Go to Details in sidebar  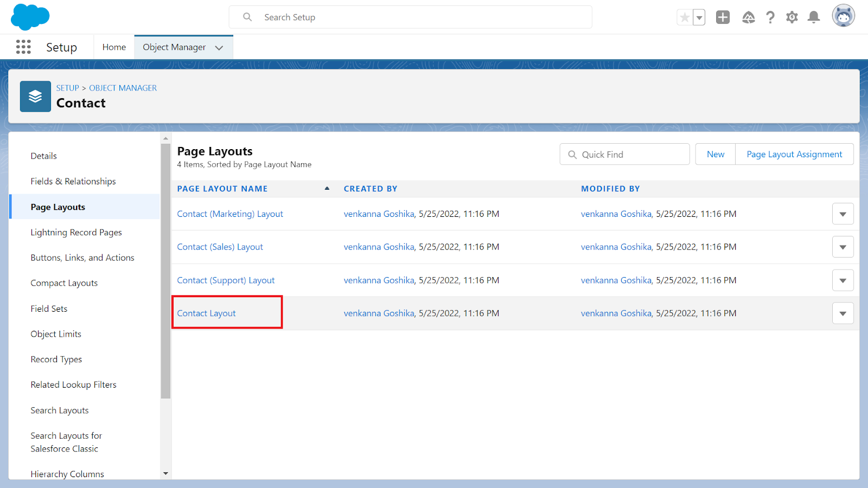click(x=43, y=156)
